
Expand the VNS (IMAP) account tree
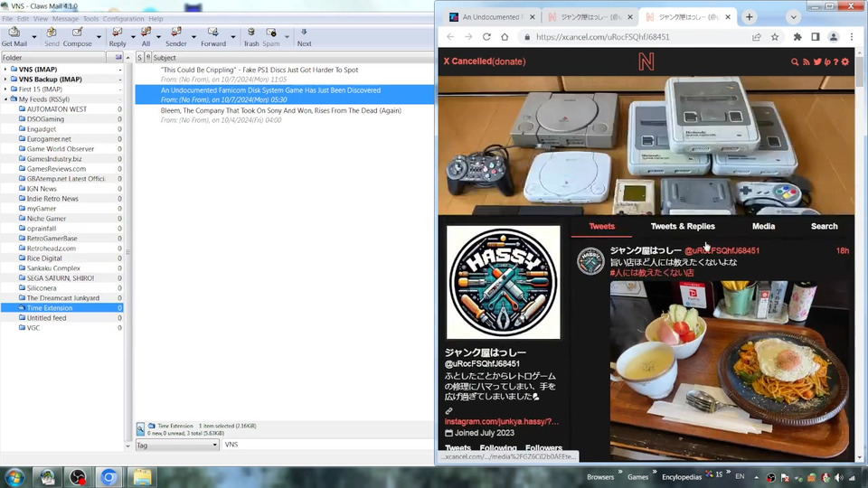click(x=5, y=70)
